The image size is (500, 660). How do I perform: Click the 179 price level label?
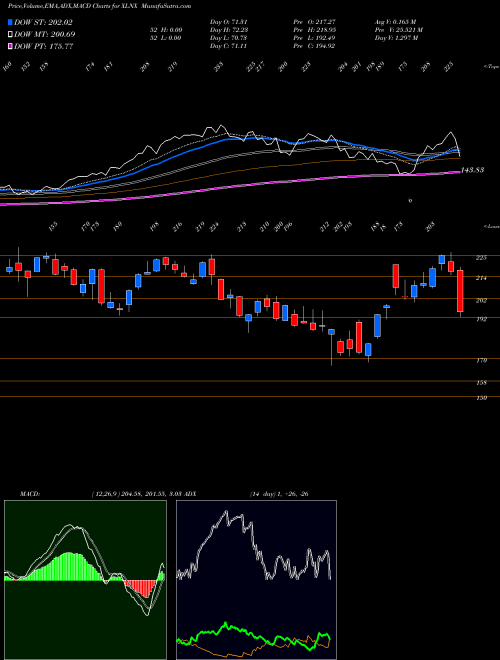tap(481, 361)
